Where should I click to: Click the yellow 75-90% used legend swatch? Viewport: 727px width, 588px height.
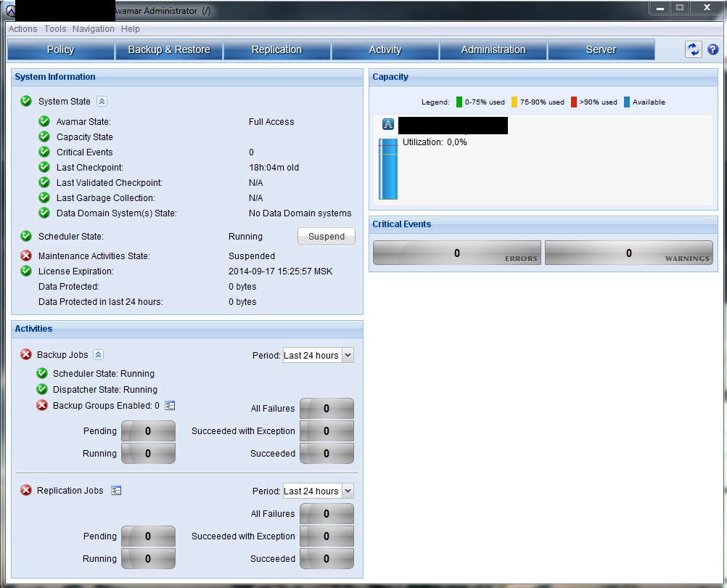(x=514, y=102)
